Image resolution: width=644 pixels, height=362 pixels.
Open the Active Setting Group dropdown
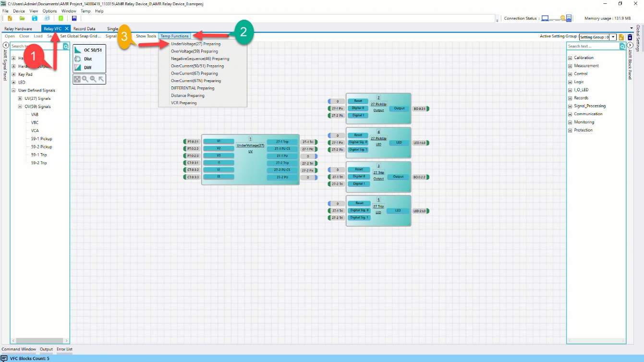(x=613, y=37)
